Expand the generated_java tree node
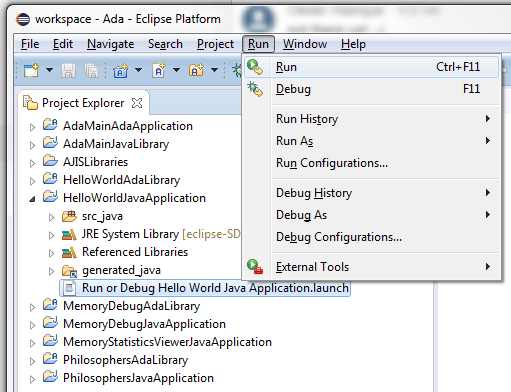This screenshot has width=511, height=392. pyautogui.click(x=51, y=271)
